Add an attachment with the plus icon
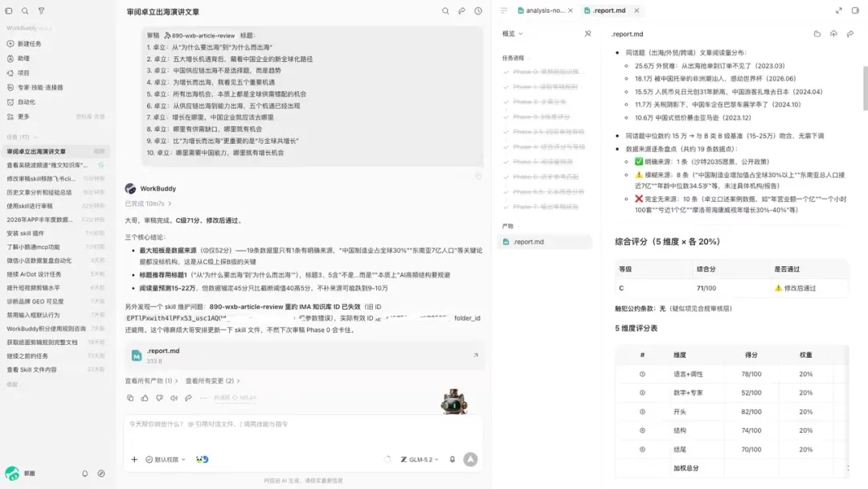 click(134, 459)
